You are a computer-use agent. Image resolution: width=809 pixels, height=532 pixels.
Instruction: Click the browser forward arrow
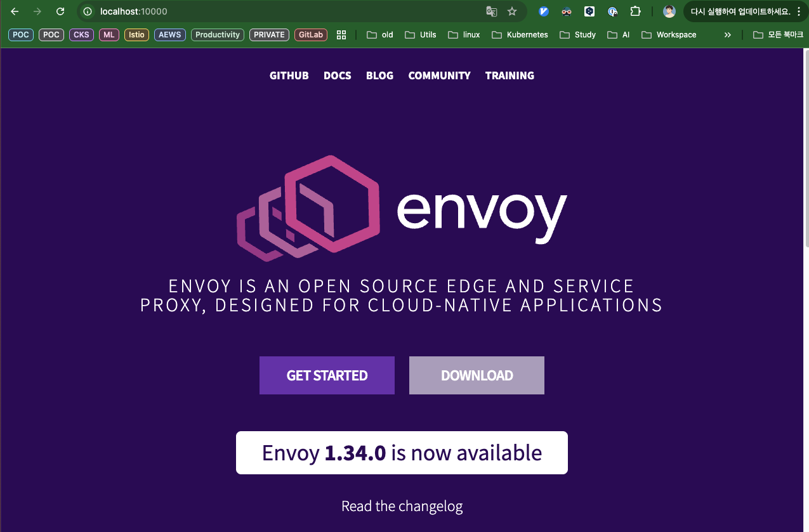click(37, 11)
